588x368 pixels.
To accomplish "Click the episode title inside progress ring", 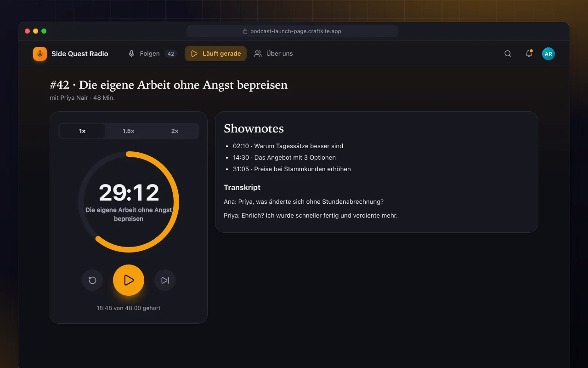I will point(129,214).
